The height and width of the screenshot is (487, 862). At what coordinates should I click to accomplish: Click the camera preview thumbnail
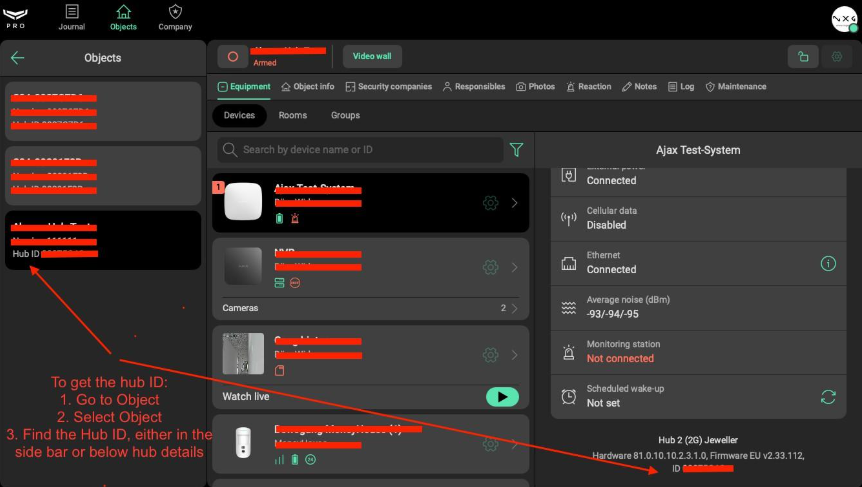(243, 353)
